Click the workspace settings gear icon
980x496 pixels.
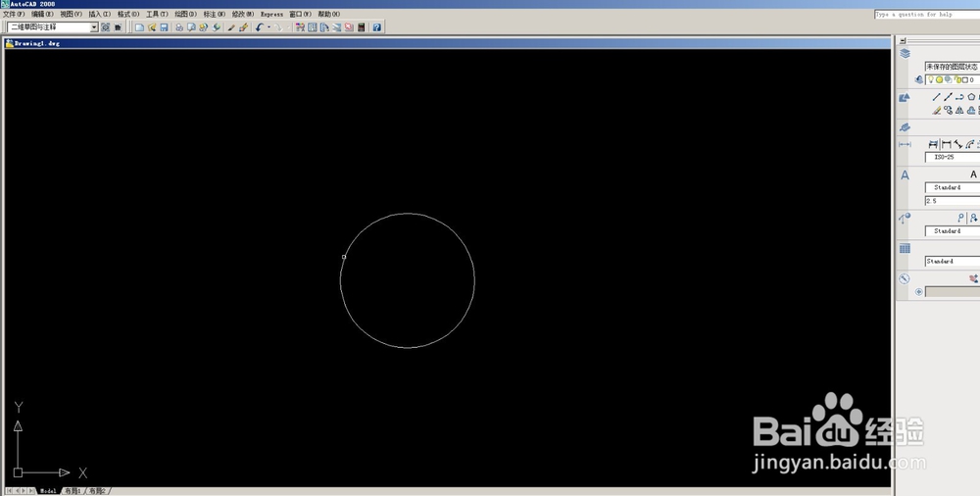(105, 27)
